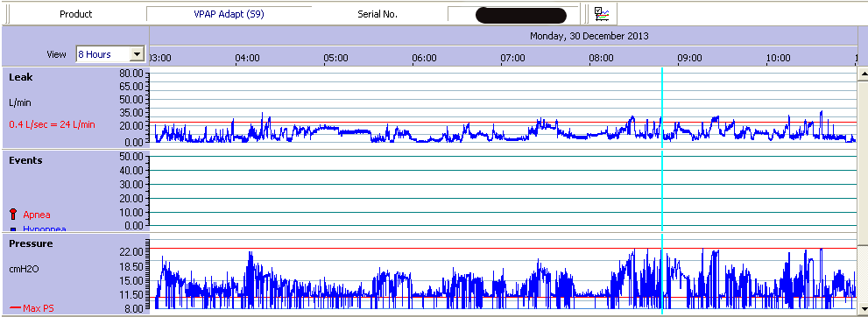Image resolution: width=868 pixels, height=317 pixels.
Task: Click the View label
Action: pyautogui.click(x=56, y=54)
